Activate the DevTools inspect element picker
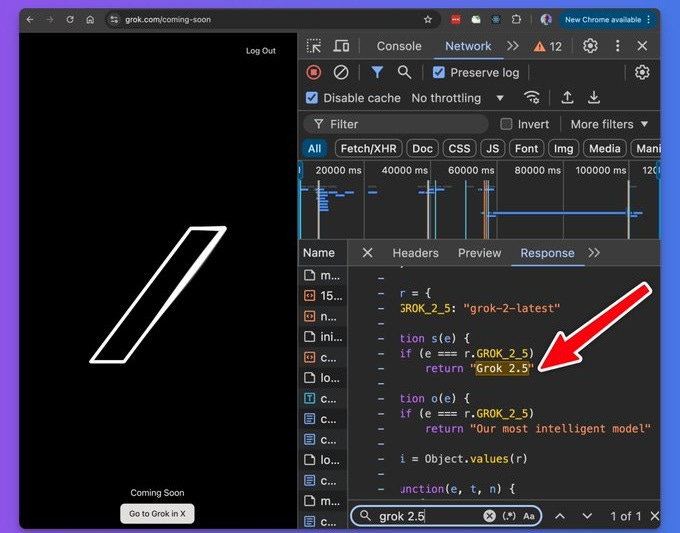The height and width of the screenshot is (533, 680). [x=314, y=46]
